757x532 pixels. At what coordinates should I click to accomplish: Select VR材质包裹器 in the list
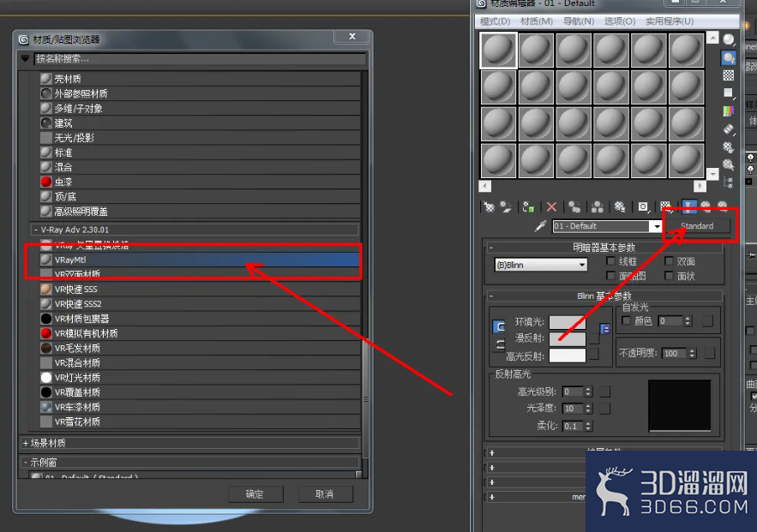[x=200, y=319]
